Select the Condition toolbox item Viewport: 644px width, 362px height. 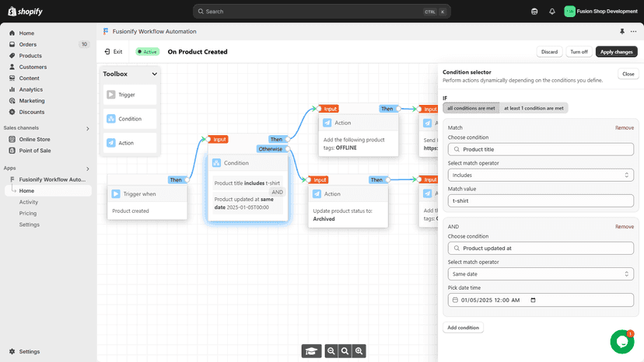tap(130, 119)
